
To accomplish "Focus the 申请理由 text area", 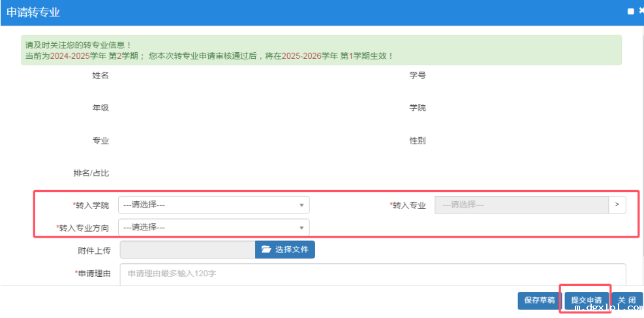I will click(x=373, y=274).
